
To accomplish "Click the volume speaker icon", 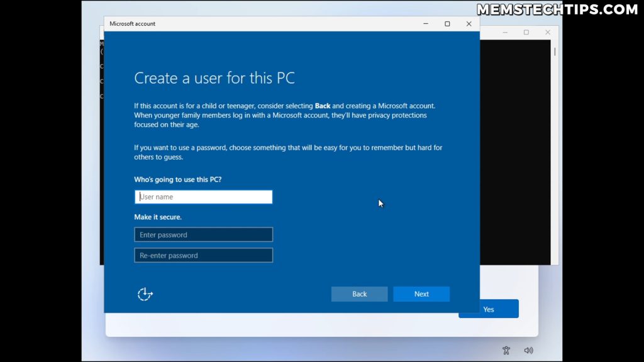I will pyautogui.click(x=528, y=350).
